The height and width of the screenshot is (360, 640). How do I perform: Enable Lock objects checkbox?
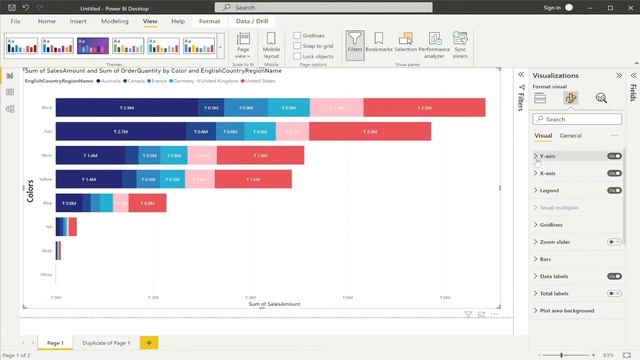(297, 56)
